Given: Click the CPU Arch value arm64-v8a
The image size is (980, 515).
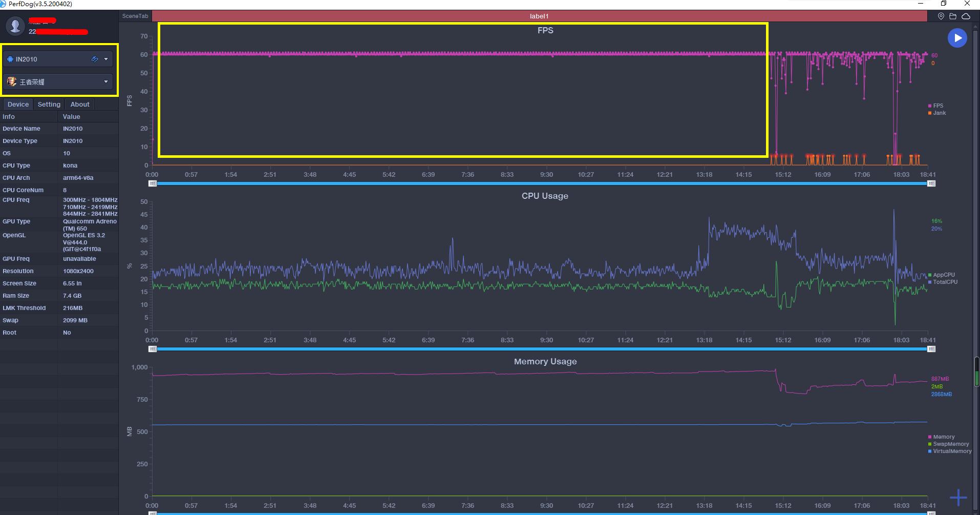Looking at the screenshot, I should (x=78, y=178).
